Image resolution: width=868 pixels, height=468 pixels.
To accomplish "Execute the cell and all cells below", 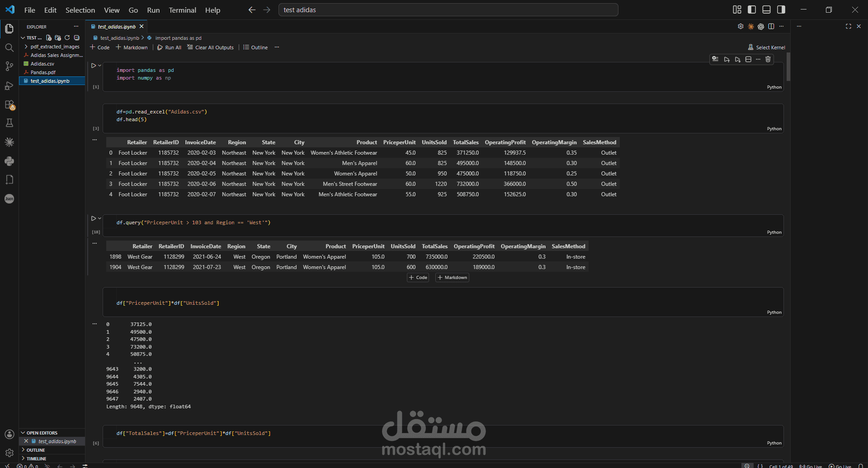I will pos(737,59).
